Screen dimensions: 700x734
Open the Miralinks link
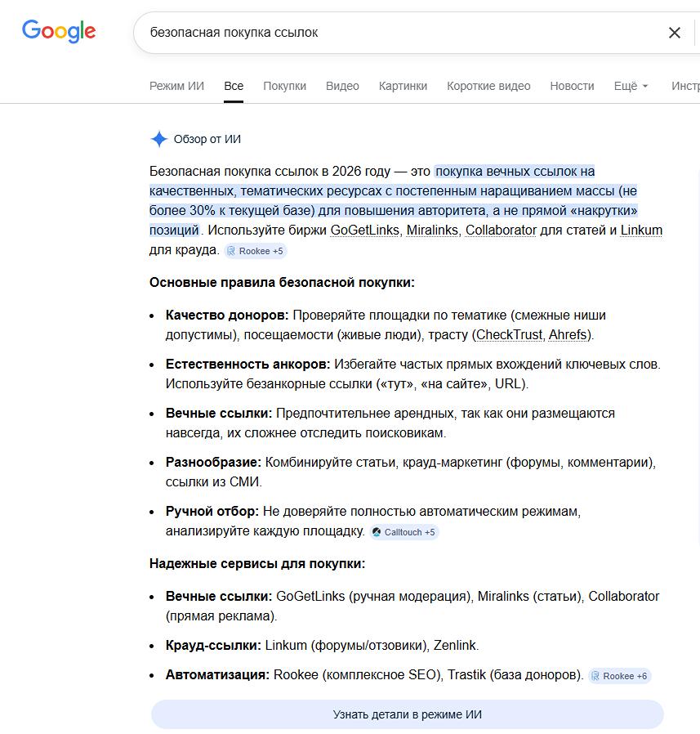pyautogui.click(x=433, y=230)
